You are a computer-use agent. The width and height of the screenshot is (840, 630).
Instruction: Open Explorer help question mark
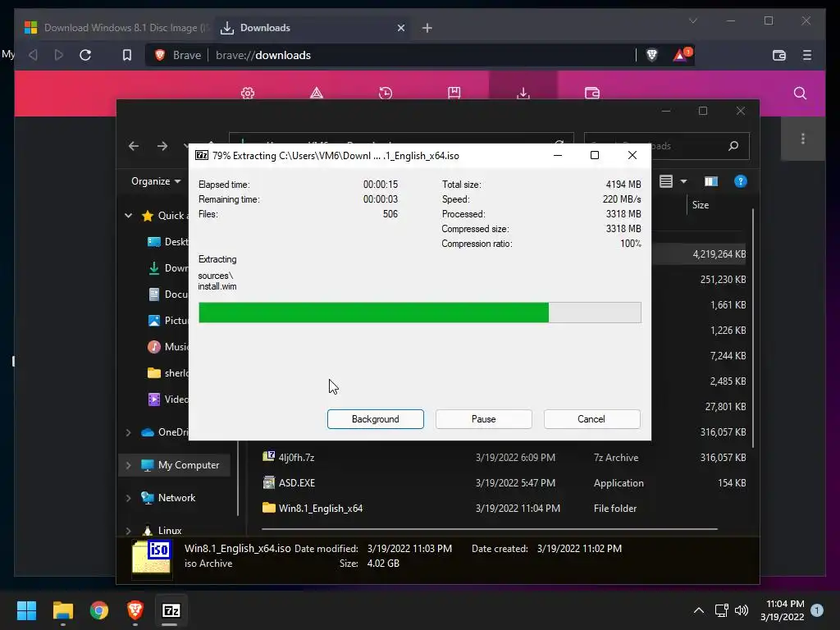[x=741, y=181]
